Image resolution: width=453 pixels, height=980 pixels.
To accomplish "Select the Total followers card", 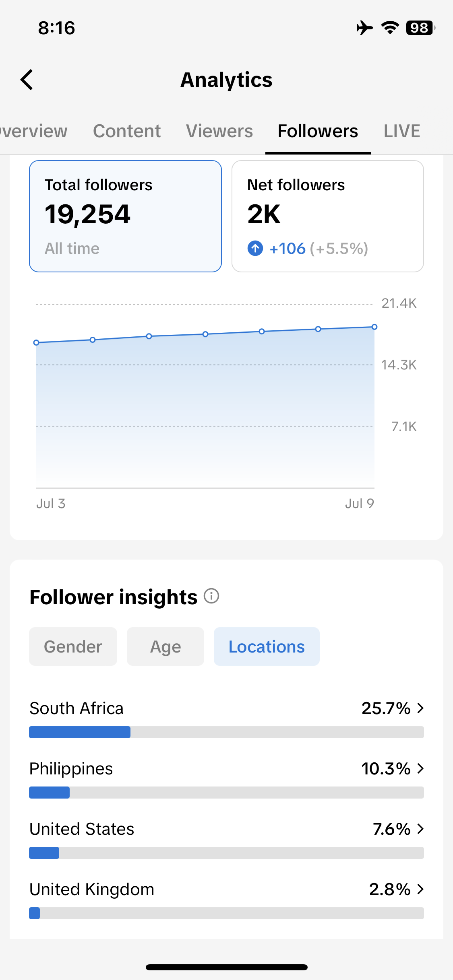I will (x=125, y=216).
